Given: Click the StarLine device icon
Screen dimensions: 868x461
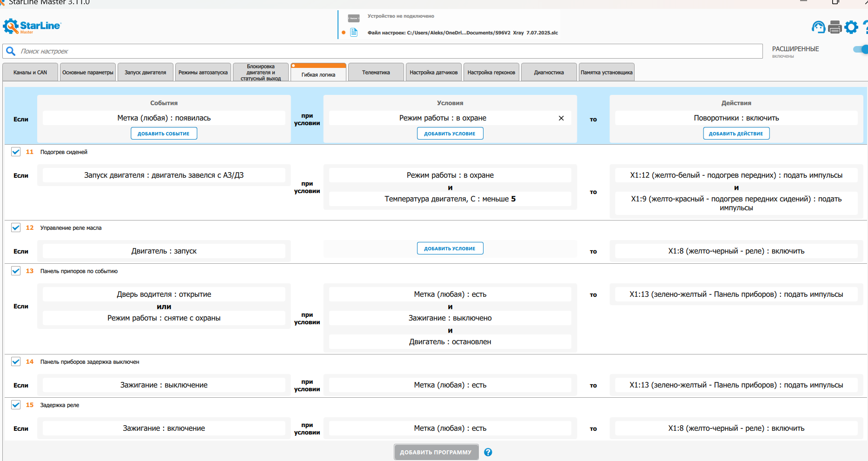Looking at the screenshot, I should click(x=354, y=18).
